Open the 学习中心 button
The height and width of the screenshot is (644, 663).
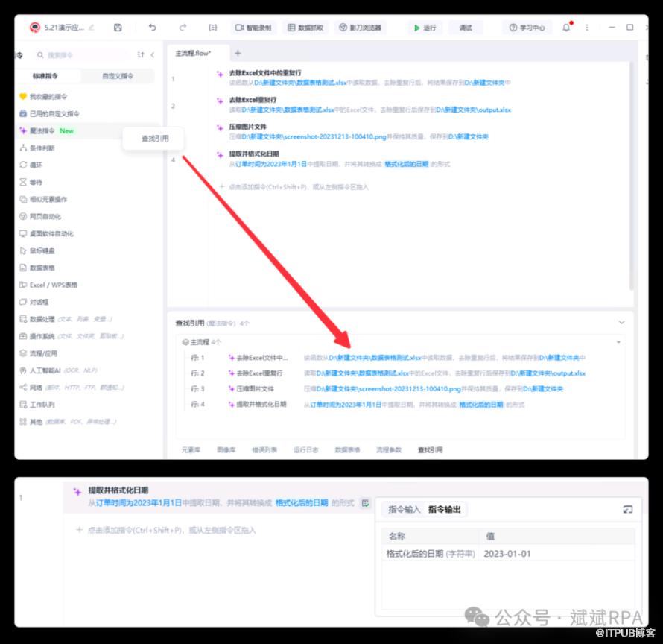pos(527,28)
